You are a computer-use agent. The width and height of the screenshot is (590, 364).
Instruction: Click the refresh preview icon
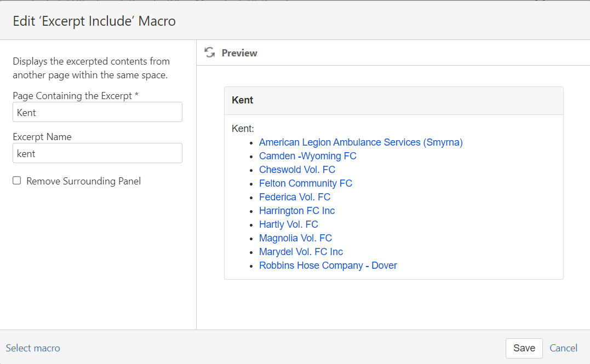[209, 53]
